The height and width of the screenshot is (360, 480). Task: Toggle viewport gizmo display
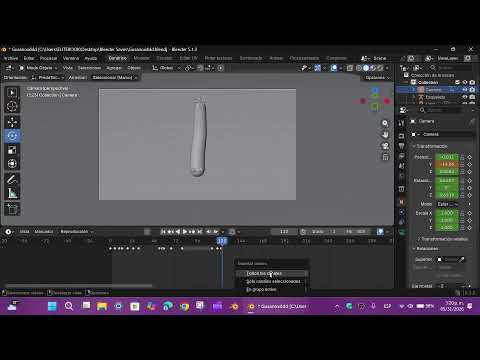coord(318,68)
